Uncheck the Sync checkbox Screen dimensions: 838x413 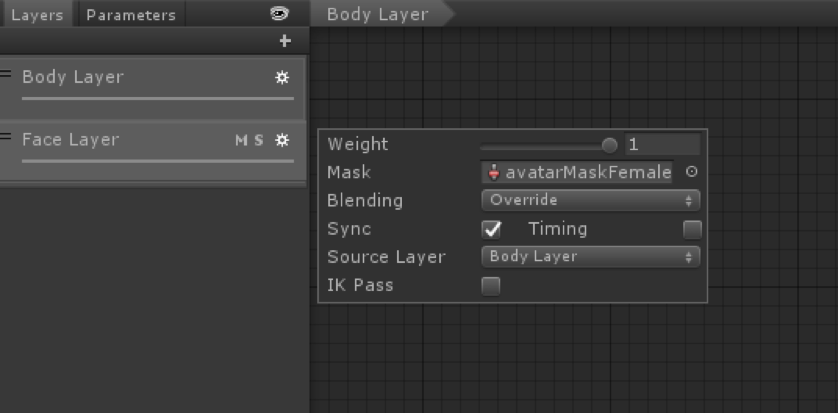pyautogui.click(x=491, y=229)
